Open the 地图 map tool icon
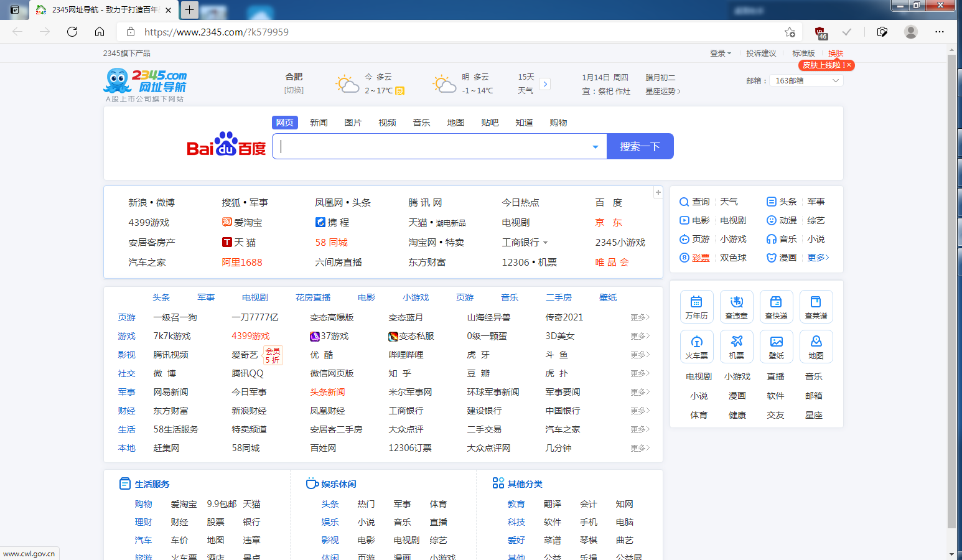The image size is (962, 560). pos(816,347)
